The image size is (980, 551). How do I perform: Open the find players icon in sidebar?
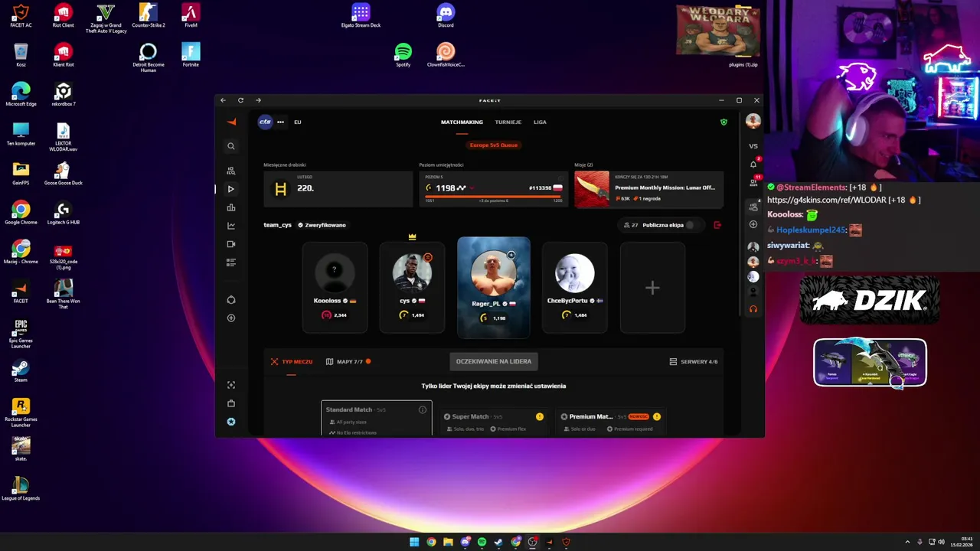(231, 171)
